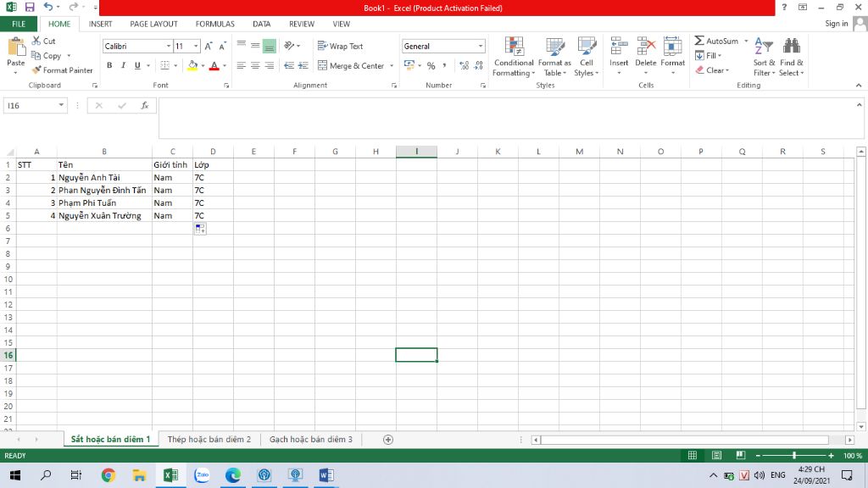Undo the last action
Viewport: 868px width, 488px height.
pyautogui.click(x=48, y=7)
